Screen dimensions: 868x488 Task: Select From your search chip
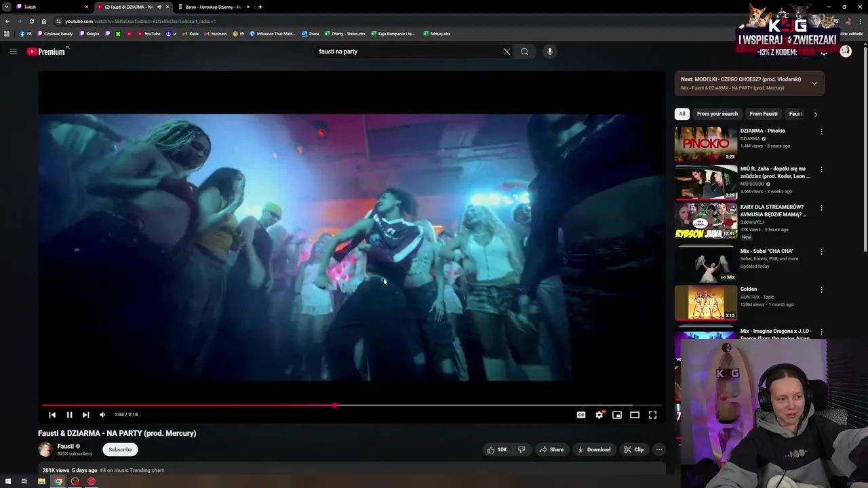[x=717, y=114]
